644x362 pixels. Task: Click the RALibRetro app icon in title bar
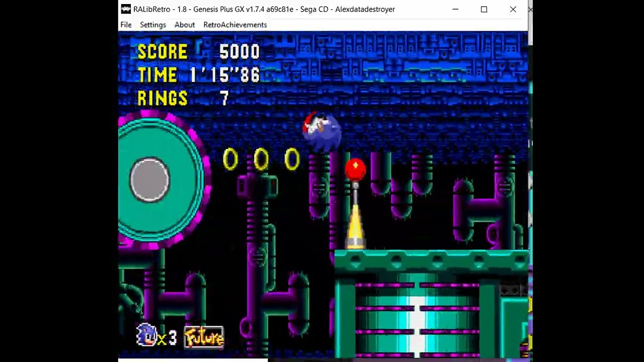(126, 9)
